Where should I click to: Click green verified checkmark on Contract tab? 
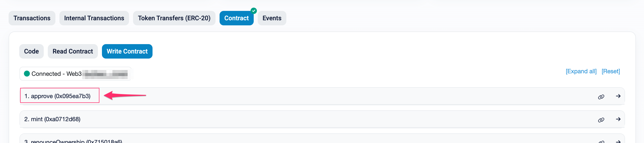[x=254, y=11]
